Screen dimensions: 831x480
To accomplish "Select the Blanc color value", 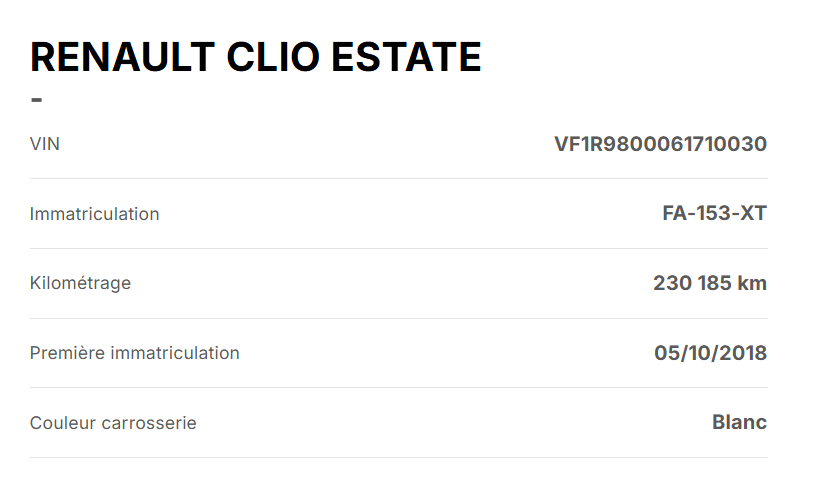I will (x=739, y=423).
